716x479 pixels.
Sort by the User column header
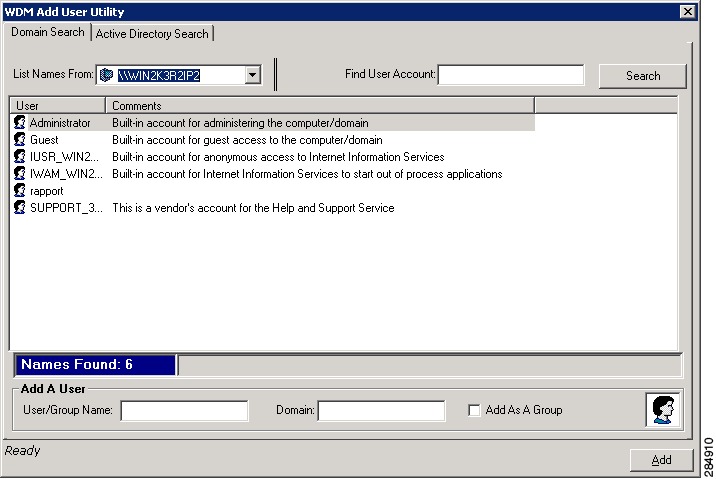coord(58,105)
